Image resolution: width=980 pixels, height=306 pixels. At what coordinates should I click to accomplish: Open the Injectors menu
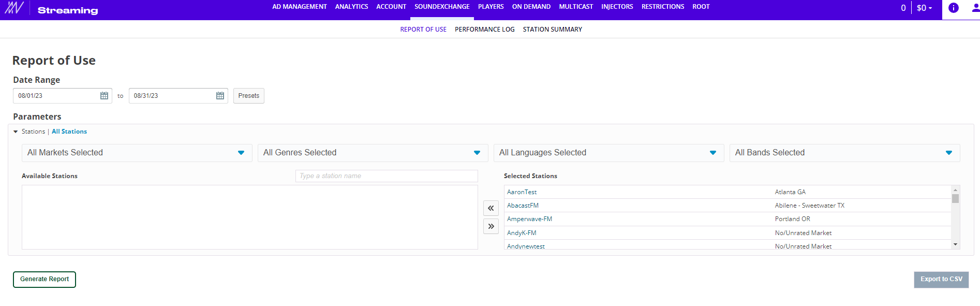617,7
